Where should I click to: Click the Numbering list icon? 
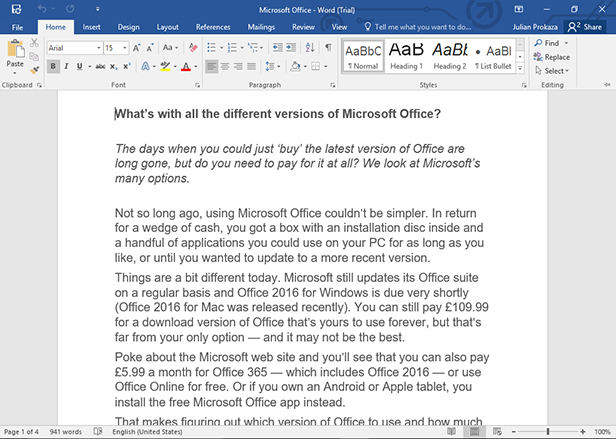[x=232, y=48]
